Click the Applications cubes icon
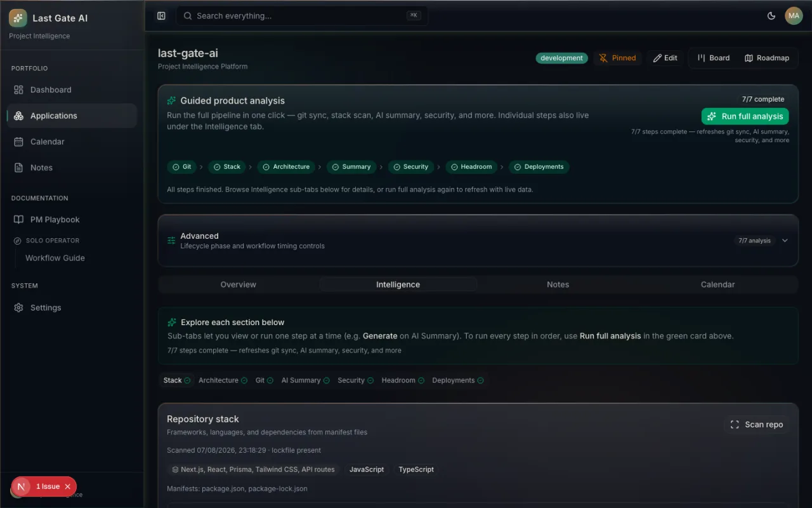 coord(18,116)
